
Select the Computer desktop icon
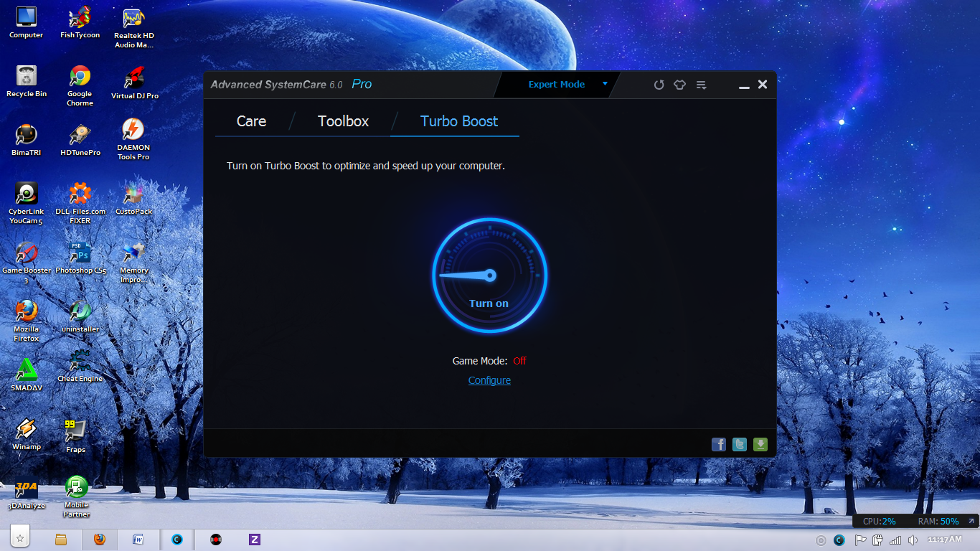[x=27, y=22]
